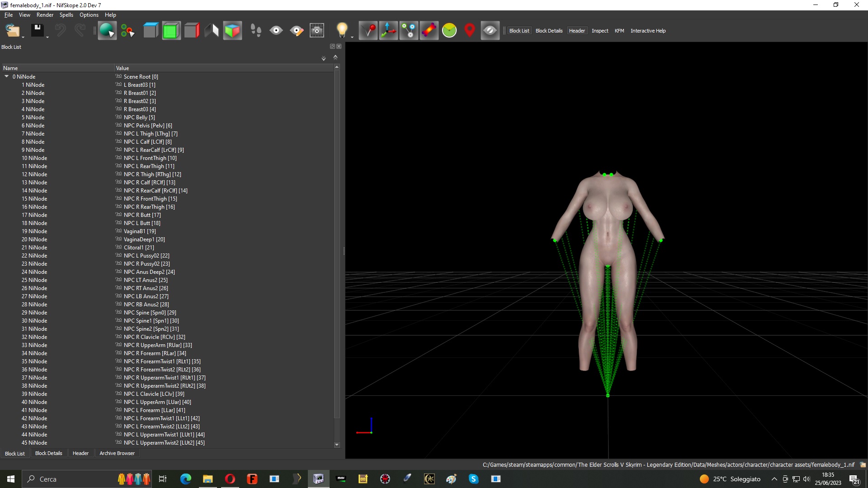Viewport: 868px width, 488px height.
Task: Toggle Show Nodes skeleton button
Action: coord(409,30)
